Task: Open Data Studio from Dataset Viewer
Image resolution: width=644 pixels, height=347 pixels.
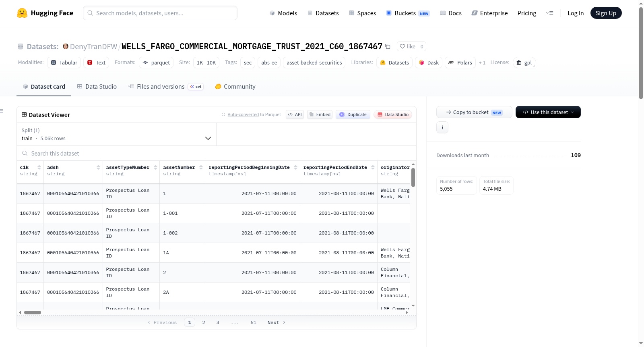Action: [393, 114]
